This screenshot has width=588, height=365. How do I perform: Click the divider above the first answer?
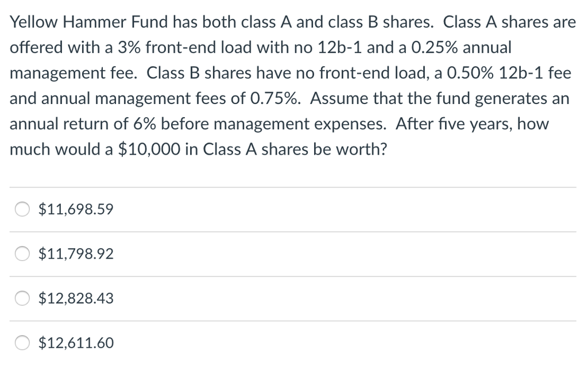tap(294, 187)
